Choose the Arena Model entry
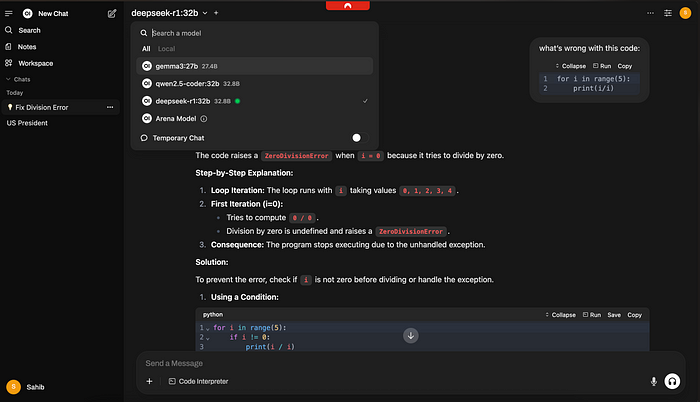Screen dimensions: 700x402 tap(254, 118)
